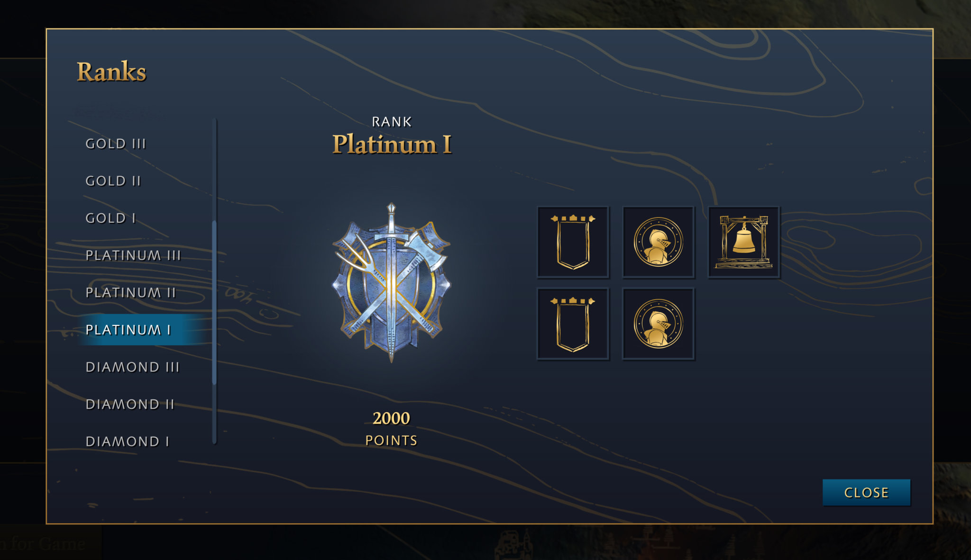Select the Platinum III rank entry
The width and height of the screenshot is (971, 560).
coord(133,255)
